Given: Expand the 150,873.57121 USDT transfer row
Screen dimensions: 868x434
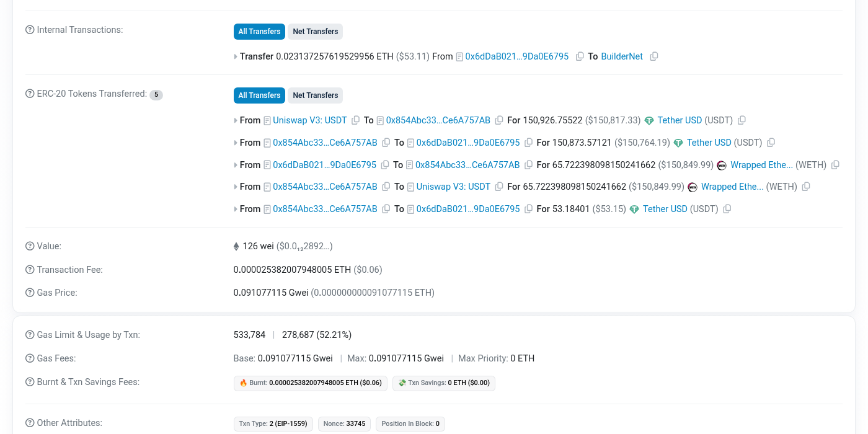Looking at the screenshot, I should tap(236, 143).
